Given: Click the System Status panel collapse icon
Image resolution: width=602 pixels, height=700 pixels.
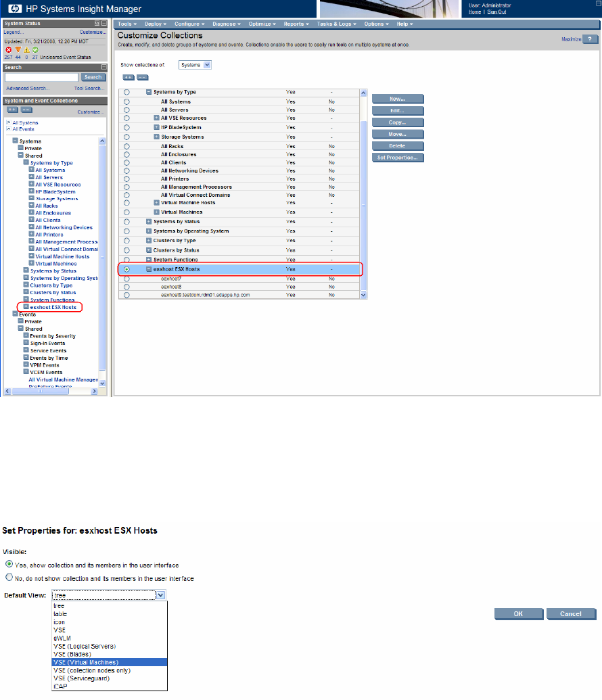Looking at the screenshot, I should (x=104, y=23).
